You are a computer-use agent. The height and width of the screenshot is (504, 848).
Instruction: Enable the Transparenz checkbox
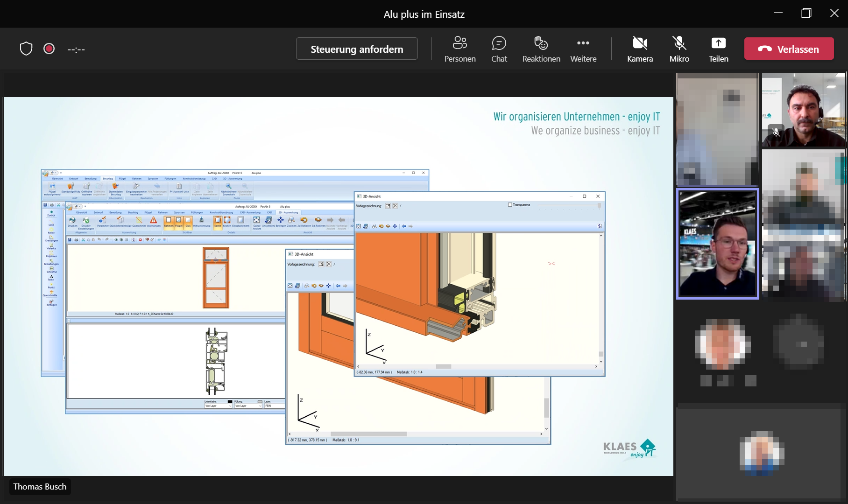click(510, 205)
